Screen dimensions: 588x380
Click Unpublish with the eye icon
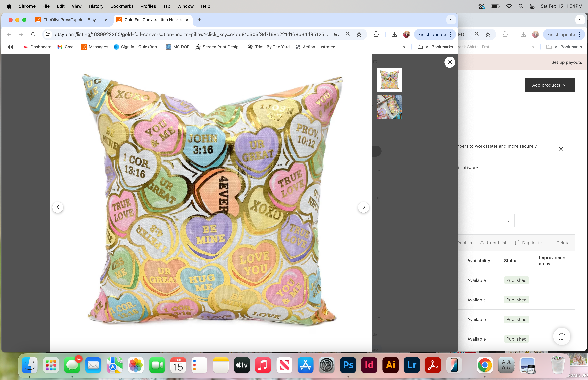494,243
